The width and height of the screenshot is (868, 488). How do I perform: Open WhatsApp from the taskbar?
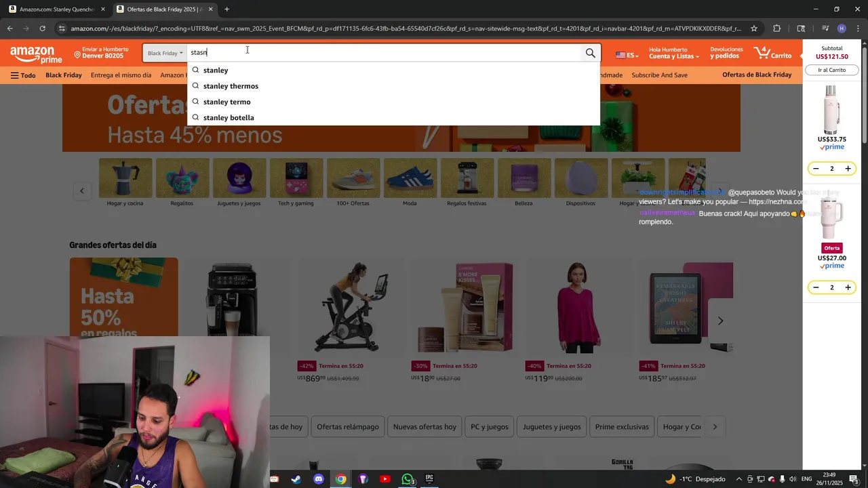(x=408, y=479)
